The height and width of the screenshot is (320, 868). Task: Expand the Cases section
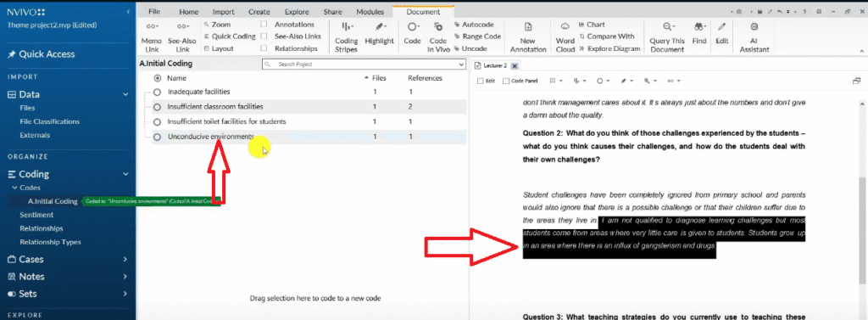tap(125, 260)
